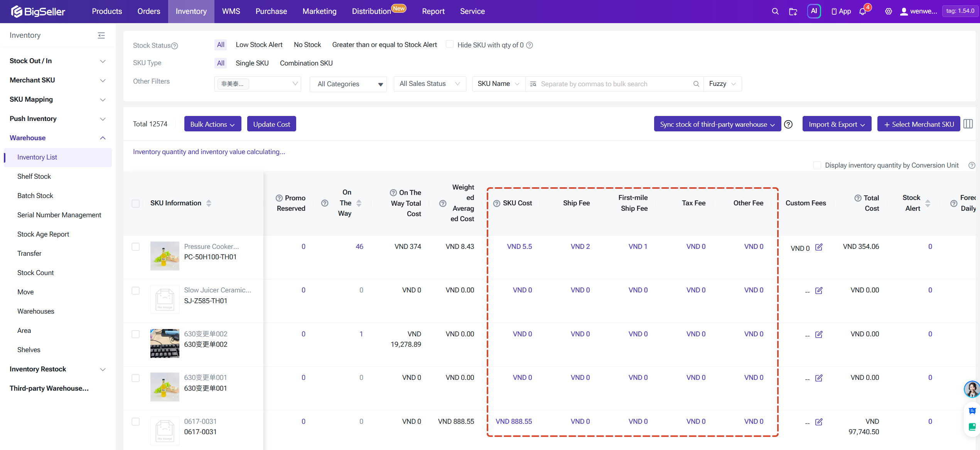Open Shelf Stock in the sidebar
The height and width of the screenshot is (450, 980).
pyautogui.click(x=34, y=176)
